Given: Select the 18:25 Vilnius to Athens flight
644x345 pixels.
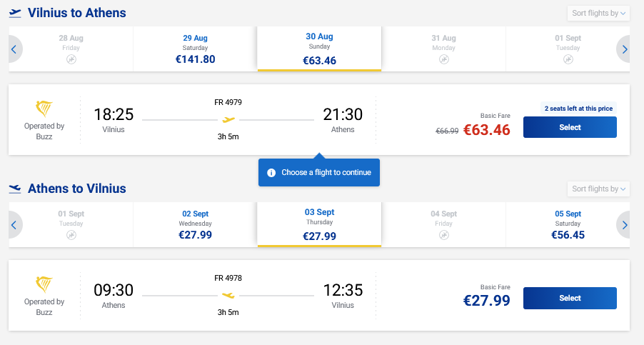Looking at the screenshot, I should 570,127.
